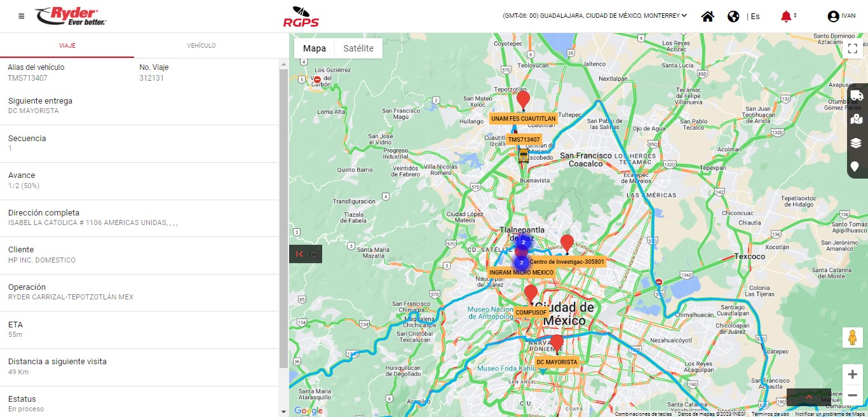Click the globe language icon
Image resolution: width=868 pixels, height=417 pixels.
tap(733, 17)
